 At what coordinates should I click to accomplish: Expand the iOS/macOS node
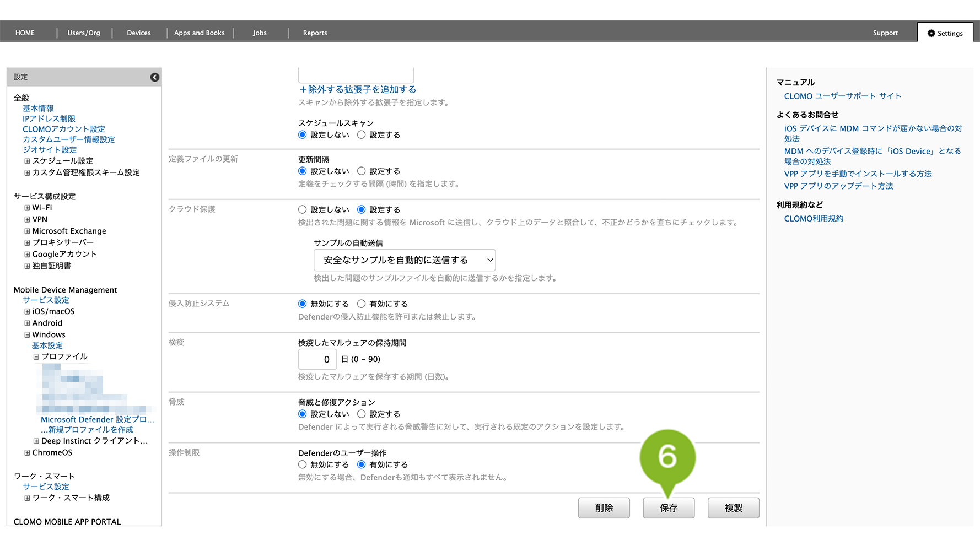pyautogui.click(x=27, y=311)
